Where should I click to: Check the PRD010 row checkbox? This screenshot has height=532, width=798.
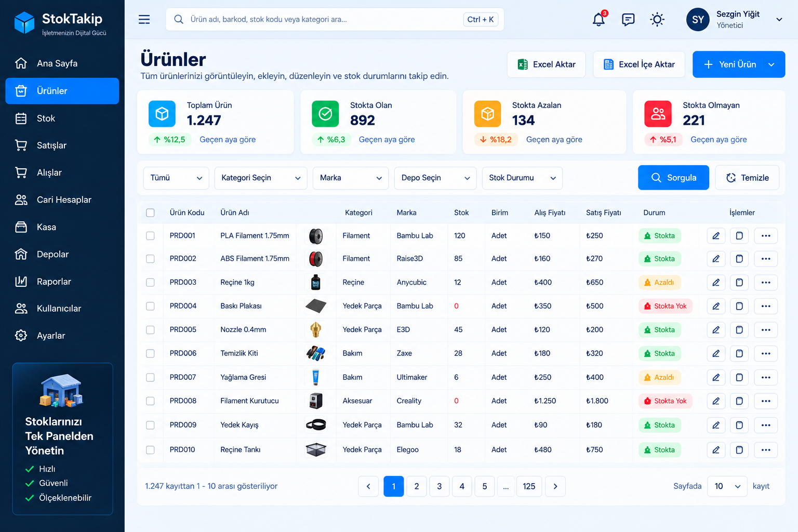click(150, 450)
